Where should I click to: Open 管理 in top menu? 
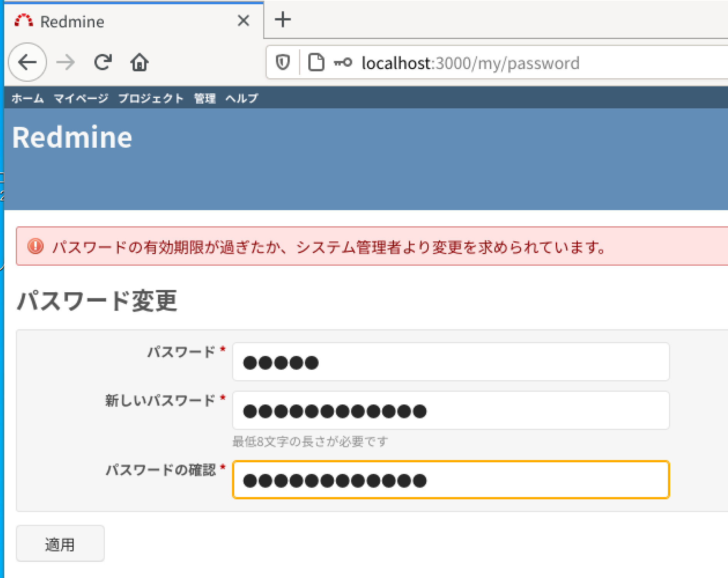(205, 98)
